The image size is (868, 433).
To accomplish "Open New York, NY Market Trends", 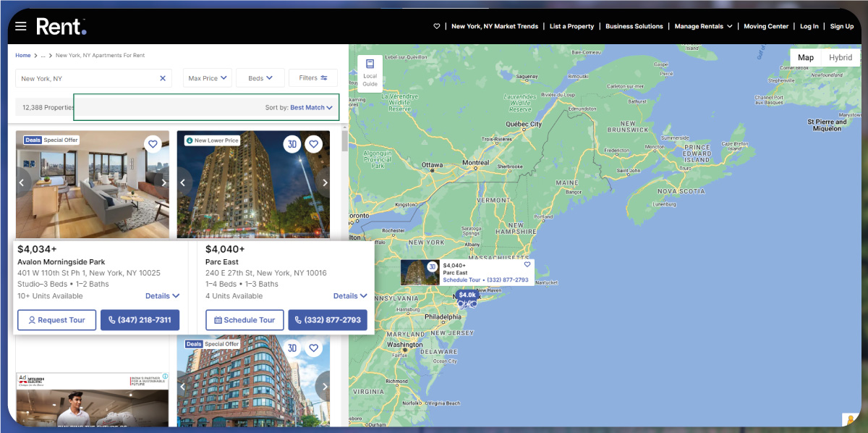I will (x=495, y=26).
